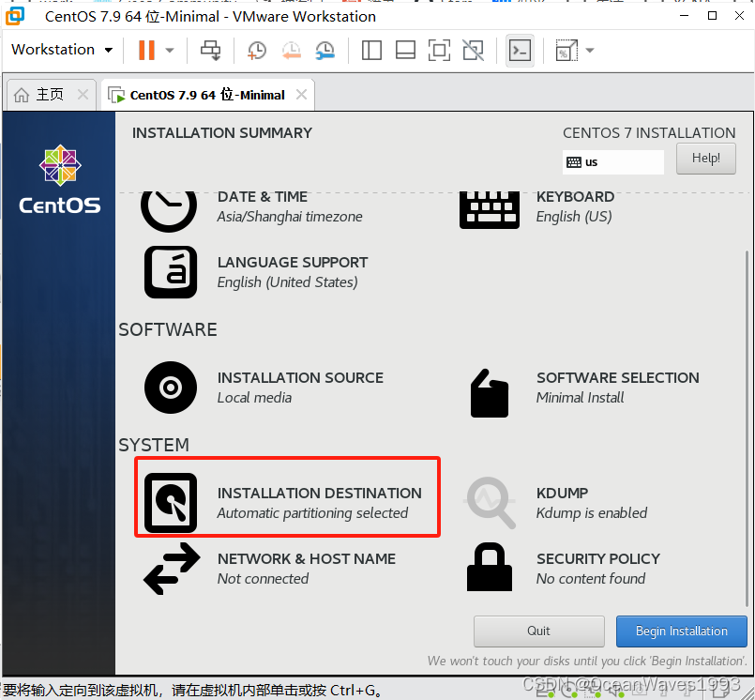
Task: Toggle the library sidebar panel
Action: [371, 50]
